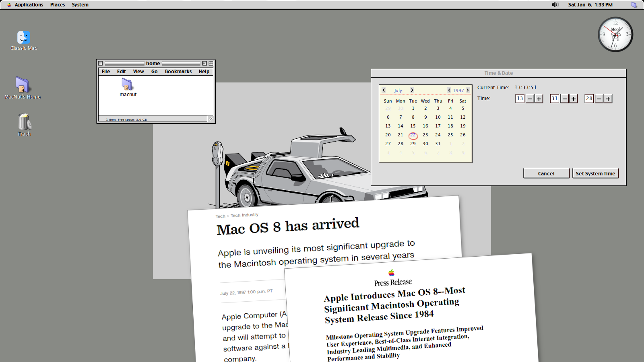Open Help menu in home window
This screenshot has height=362, width=644.
point(204,72)
